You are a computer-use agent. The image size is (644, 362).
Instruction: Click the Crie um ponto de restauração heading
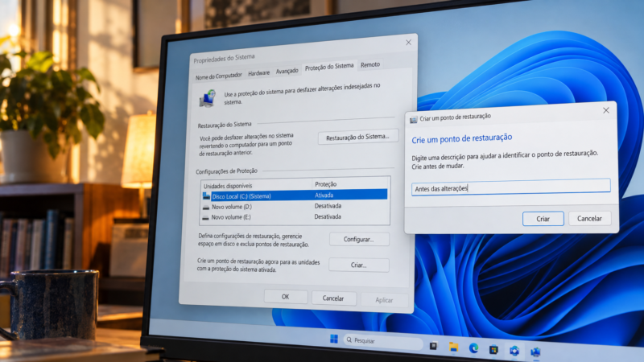[461, 138]
